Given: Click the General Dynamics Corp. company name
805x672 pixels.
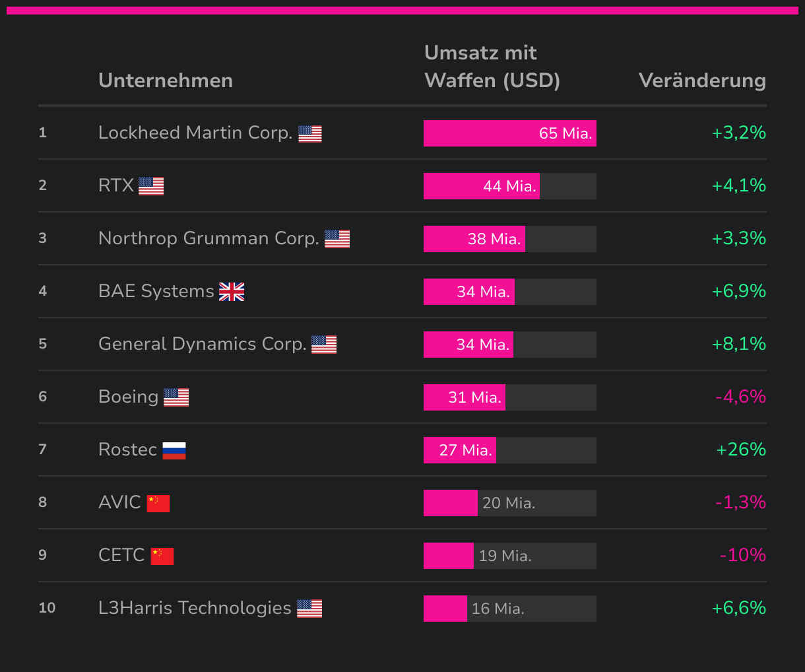Looking at the screenshot, I should [202, 344].
